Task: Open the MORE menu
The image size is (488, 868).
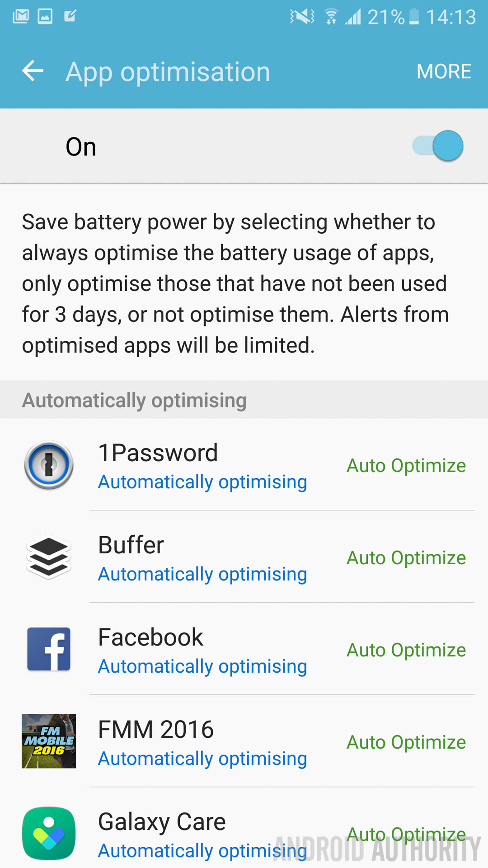Action: point(444,71)
